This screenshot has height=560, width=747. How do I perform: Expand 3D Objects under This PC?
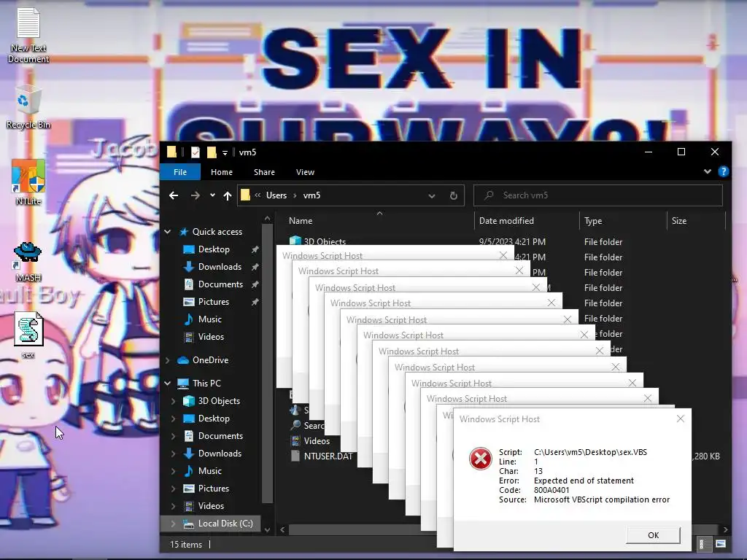(174, 401)
